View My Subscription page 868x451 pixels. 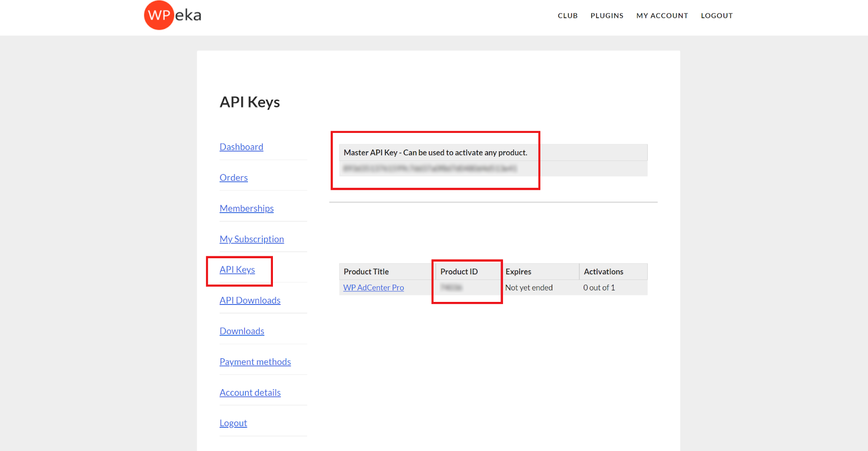point(252,239)
